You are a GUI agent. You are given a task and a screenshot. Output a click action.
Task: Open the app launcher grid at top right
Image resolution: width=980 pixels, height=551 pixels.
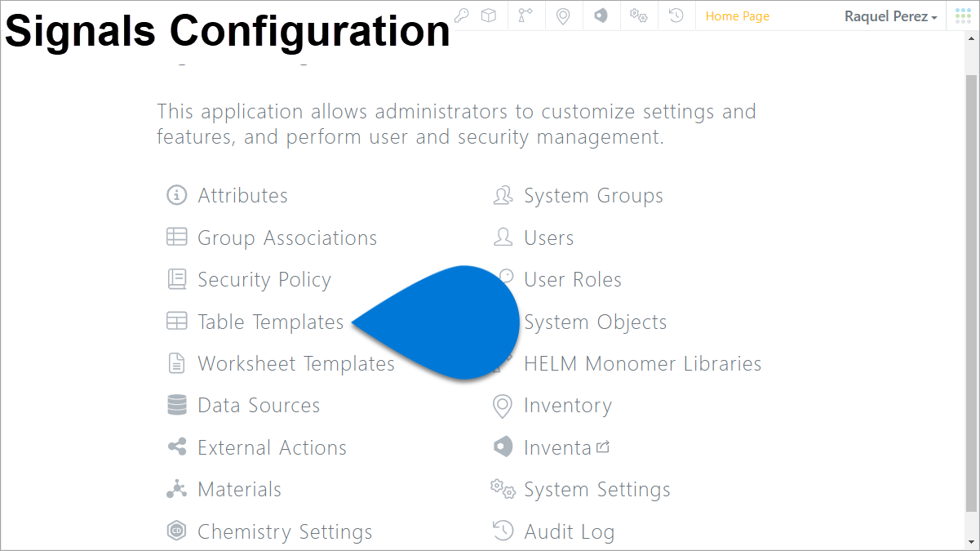962,16
